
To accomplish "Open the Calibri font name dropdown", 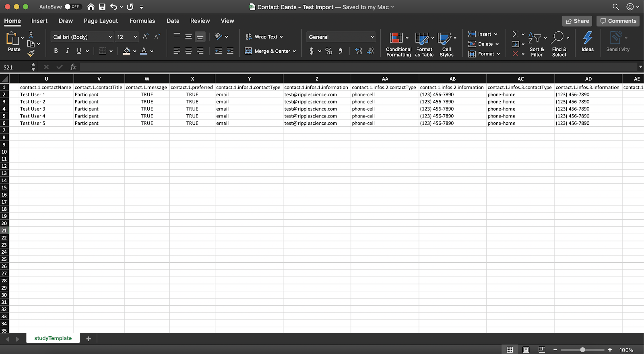I will (110, 37).
